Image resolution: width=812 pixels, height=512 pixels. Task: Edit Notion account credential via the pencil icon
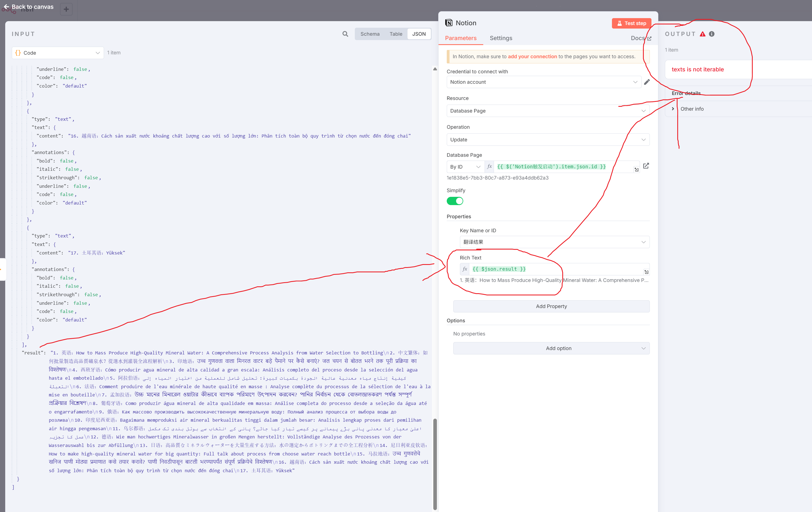647,82
